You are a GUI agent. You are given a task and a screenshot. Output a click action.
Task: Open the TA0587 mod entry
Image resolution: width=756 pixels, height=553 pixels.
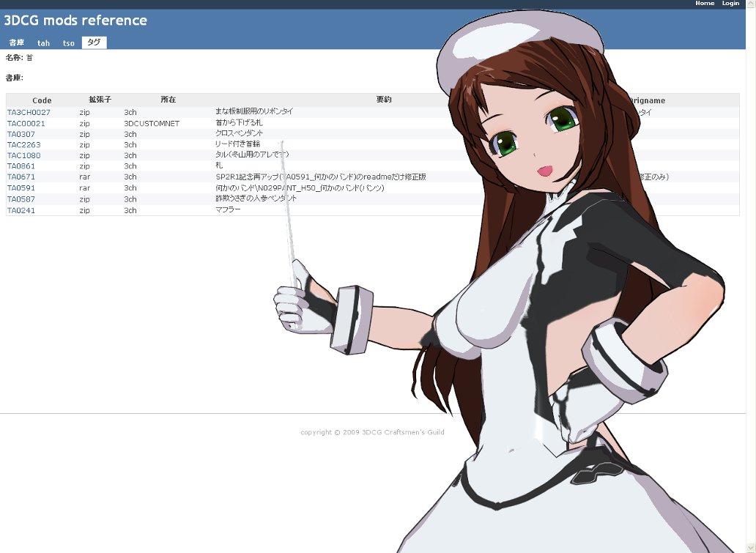(21, 198)
